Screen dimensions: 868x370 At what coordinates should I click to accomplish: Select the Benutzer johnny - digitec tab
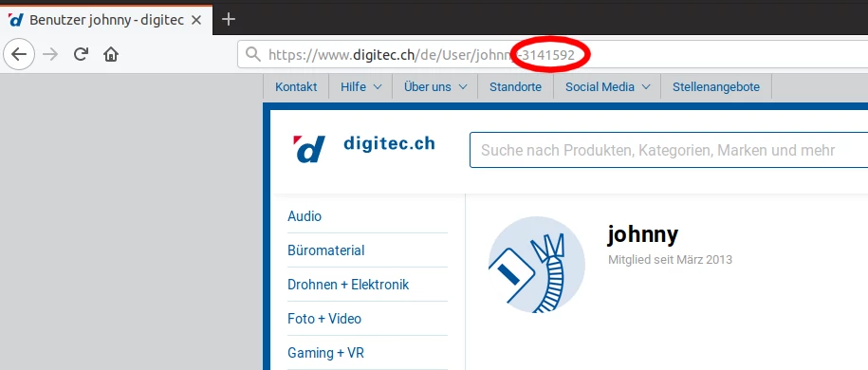click(x=106, y=21)
